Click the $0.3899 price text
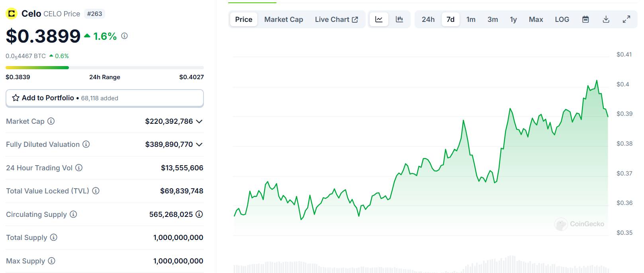 (43, 36)
